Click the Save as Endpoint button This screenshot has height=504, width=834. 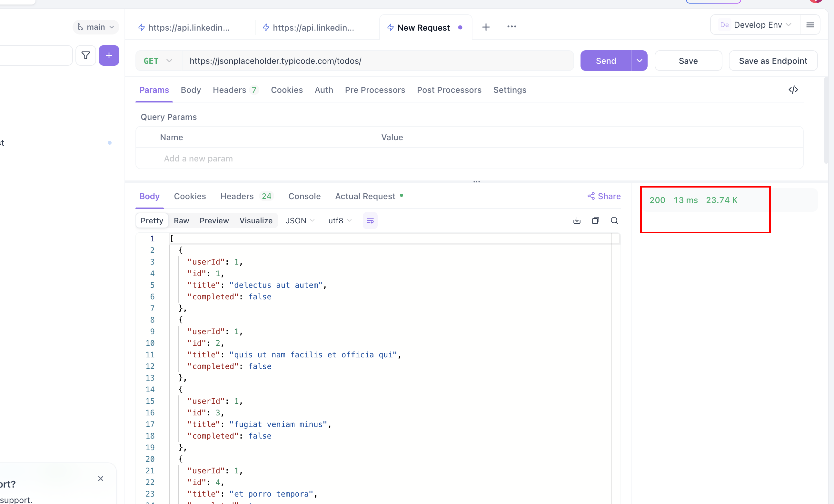[773, 61]
